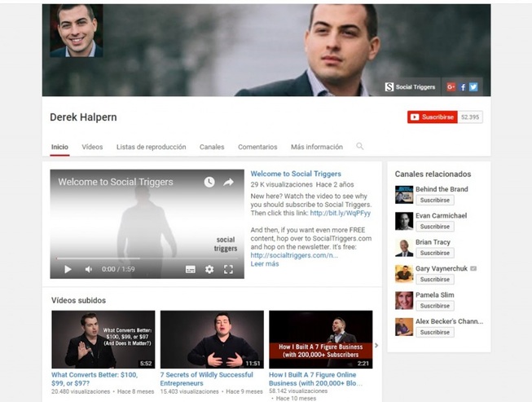Image resolution: width=532 pixels, height=402 pixels.
Task: Switch to the Vídeos tab
Action: click(x=92, y=147)
